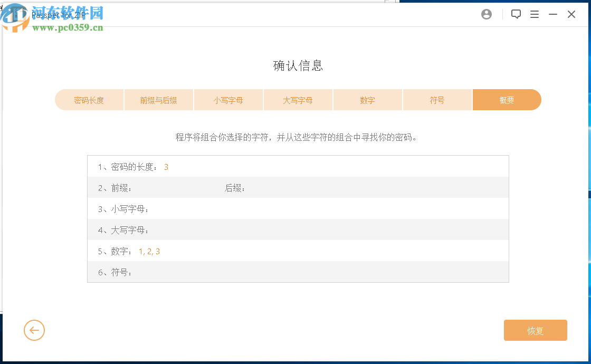This screenshot has width=591, height=364.
Task: Click the 数字 row showing 1,2,3
Action: pyautogui.click(x=149, y=251)
